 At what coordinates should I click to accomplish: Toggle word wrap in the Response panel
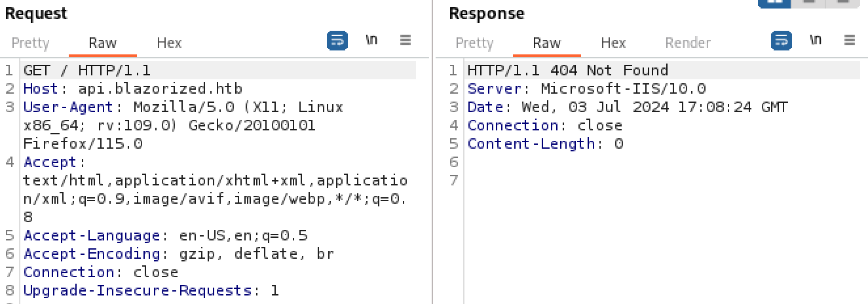(781, 41)
